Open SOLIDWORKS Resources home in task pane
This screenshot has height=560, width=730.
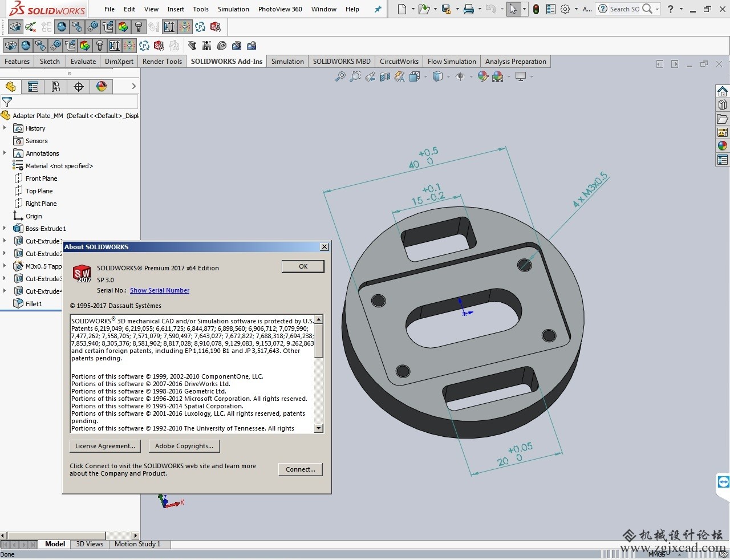point(723,91)
